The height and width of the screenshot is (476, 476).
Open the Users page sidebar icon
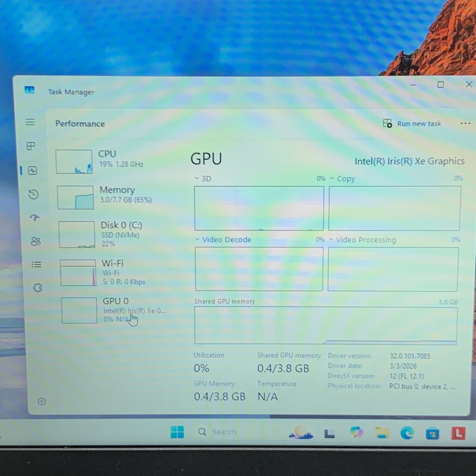36,241
